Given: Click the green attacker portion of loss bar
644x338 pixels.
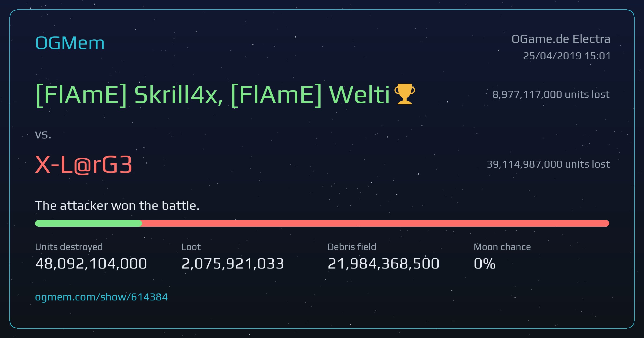Looking at the screenshot, I should click(x=89, y=223).
